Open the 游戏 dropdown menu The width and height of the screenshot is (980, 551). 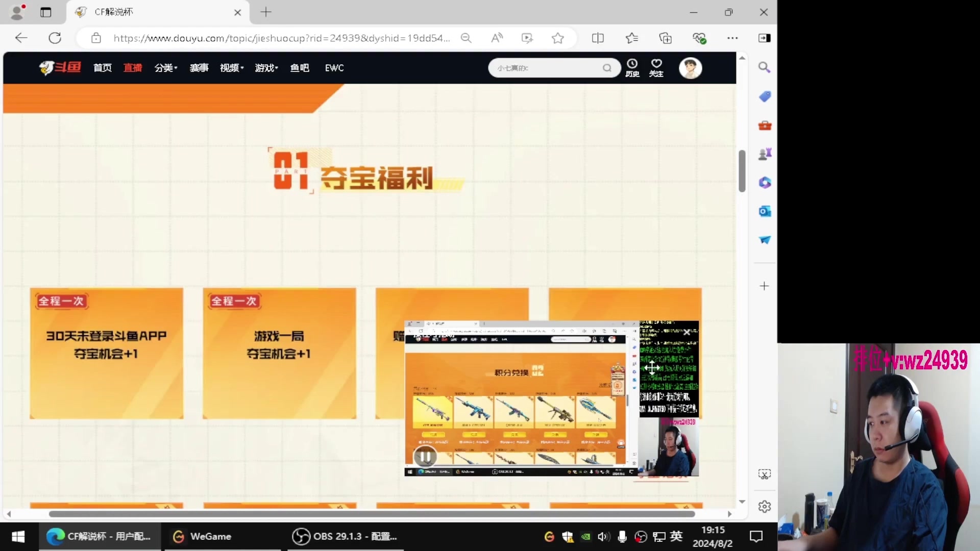[265, 67]
